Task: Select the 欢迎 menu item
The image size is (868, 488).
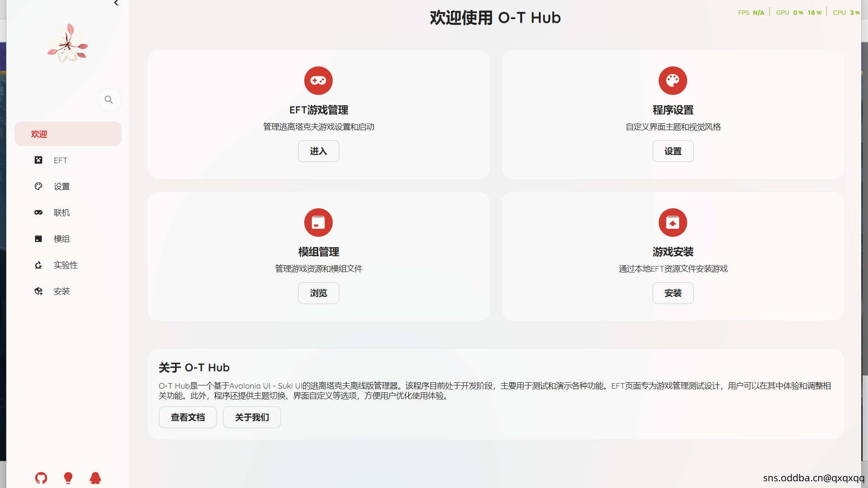Action: click(x=68, y=134)
